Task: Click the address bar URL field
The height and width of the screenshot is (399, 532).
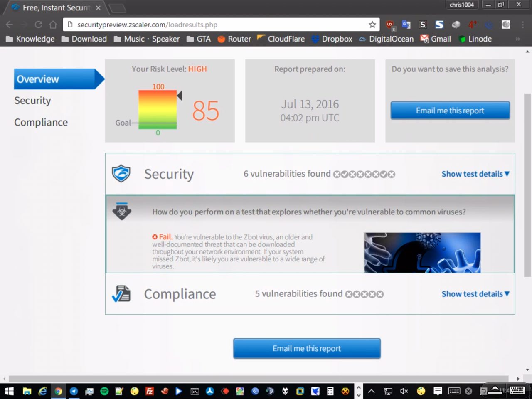Action: (x=216, y=25)
